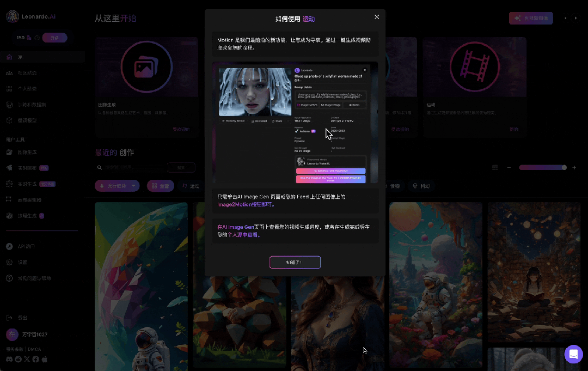Open 微调模型 finetuned models
Image resolution: width=588 pixels, height=371 pixels.
tap(27, 120)
